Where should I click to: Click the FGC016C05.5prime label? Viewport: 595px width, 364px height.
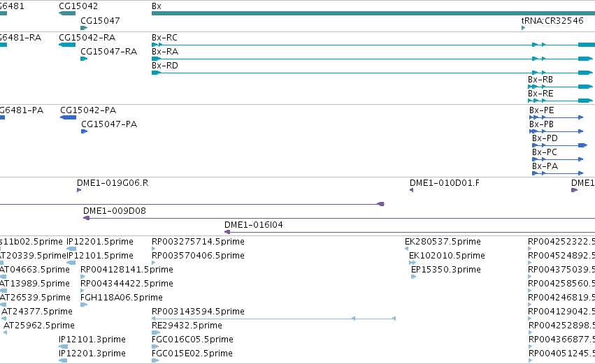192,340
